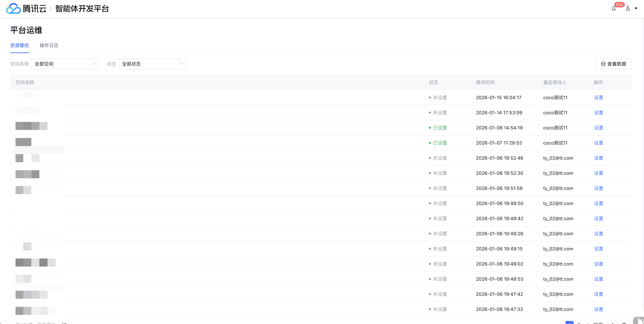The width and height of the screenshot is (644, 324).
Task: Click the 状态 column header
Action: click(433, 83)
